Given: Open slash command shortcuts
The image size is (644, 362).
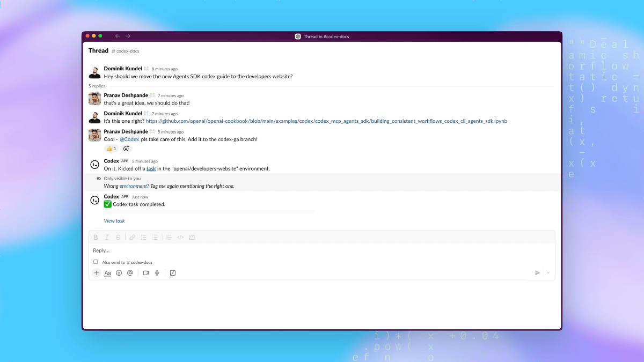Looking at the screenshot, I should click(x=173, y=273).
